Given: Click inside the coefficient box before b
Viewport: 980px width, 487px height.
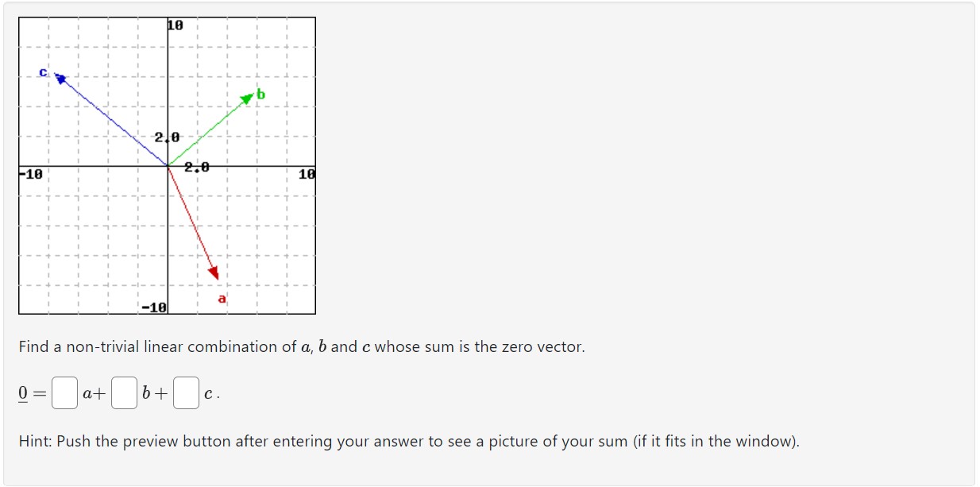Looking at the screenshot, I should click(122, 391).
